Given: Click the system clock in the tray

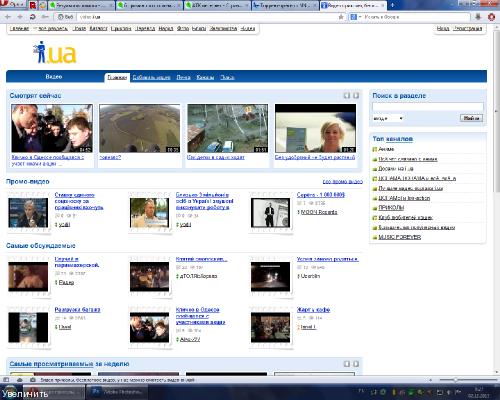Looking at the screenshot, I should [x=479, y=392].
